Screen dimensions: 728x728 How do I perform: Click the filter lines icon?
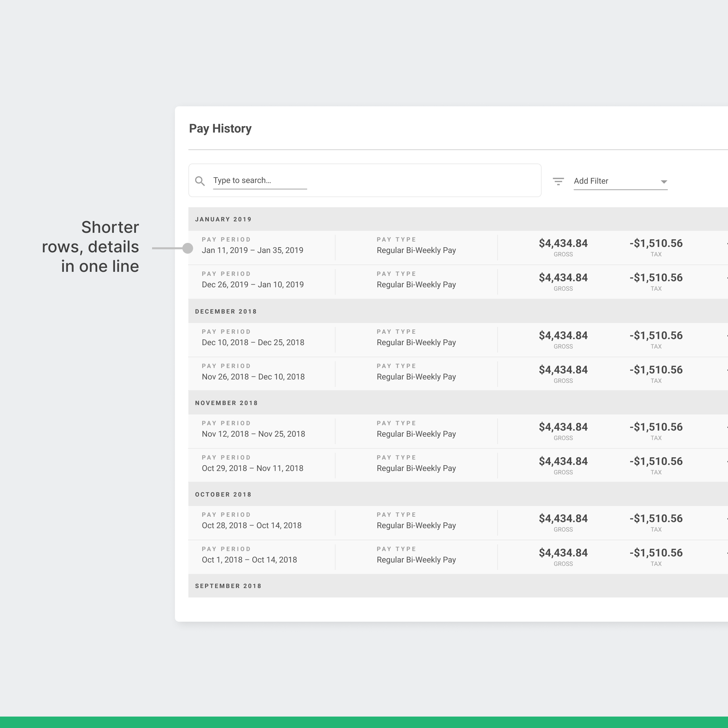[x=558, y=181]
